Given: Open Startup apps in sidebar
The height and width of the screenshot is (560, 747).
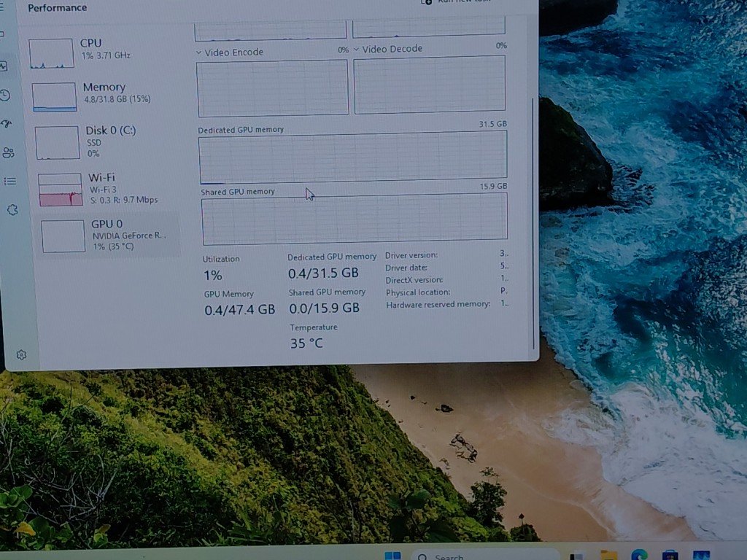Looking at the screenshot, I should tap(7, 123).
